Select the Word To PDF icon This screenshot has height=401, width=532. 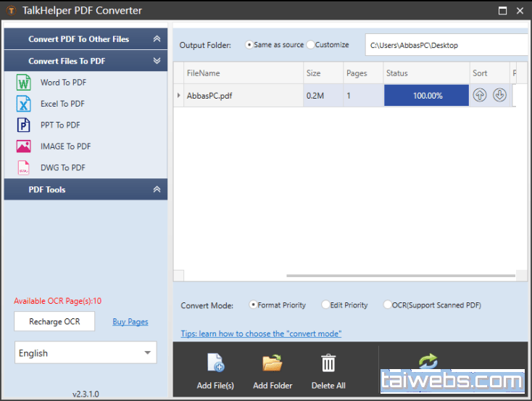(24, 83)
